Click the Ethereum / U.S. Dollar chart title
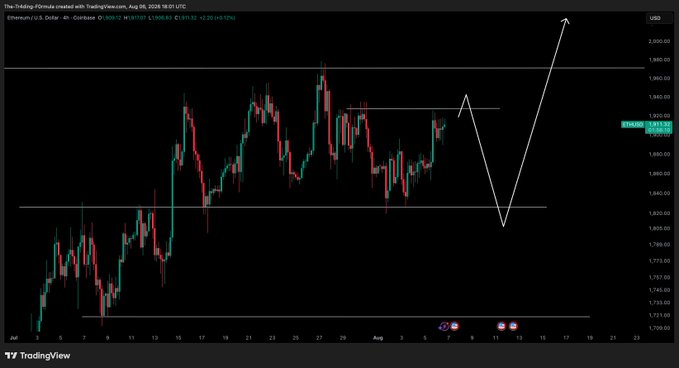Screen dimensions: 679x368 pyautogui.click(x=32, y=18)
